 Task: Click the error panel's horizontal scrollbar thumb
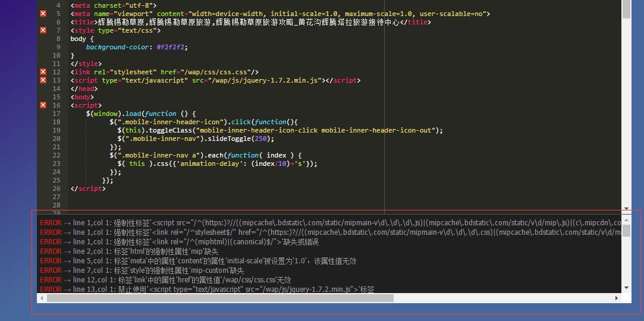[220, 298]
